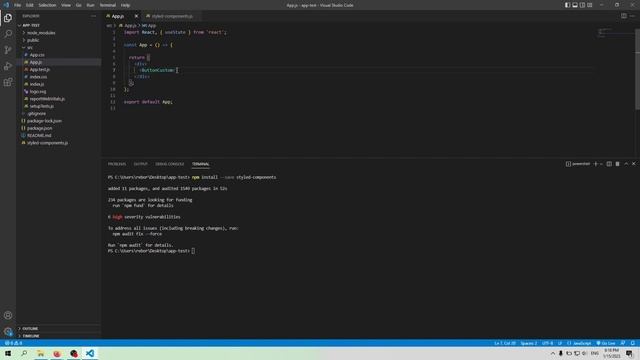Open the Extensions view

(x=8, y=82)
